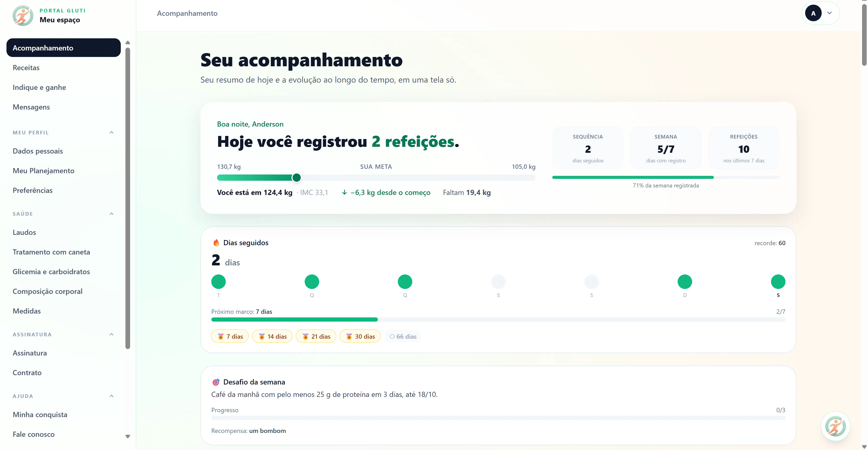Viewport: 868px width, 450px height.
Task: Click the green day circle labeled T
Action: 218,282
